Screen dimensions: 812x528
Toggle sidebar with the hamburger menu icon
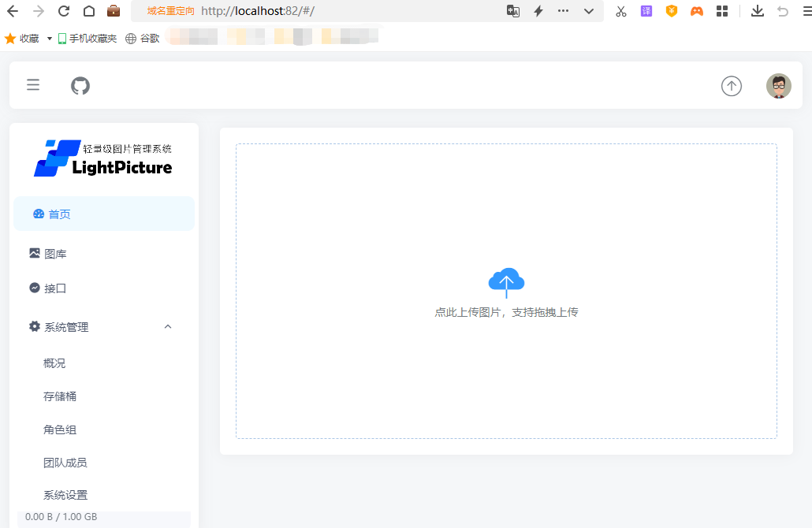click(33, 85)
